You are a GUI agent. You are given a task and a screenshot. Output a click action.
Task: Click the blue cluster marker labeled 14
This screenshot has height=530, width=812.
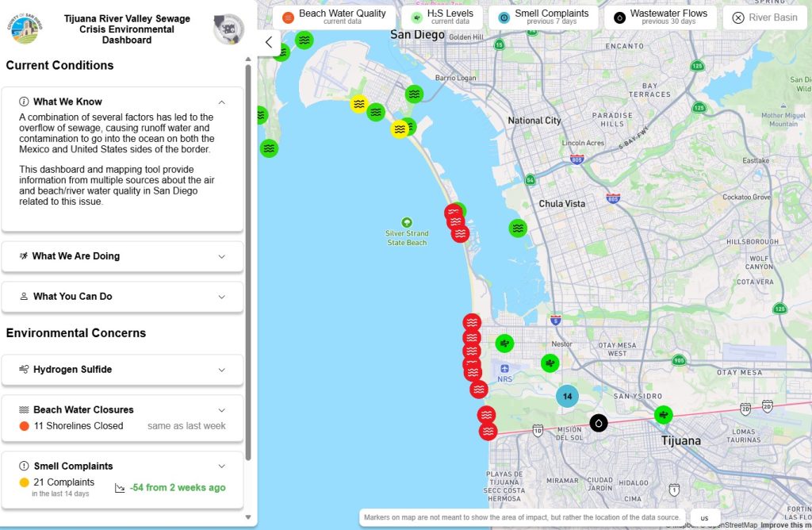(567, 396)
